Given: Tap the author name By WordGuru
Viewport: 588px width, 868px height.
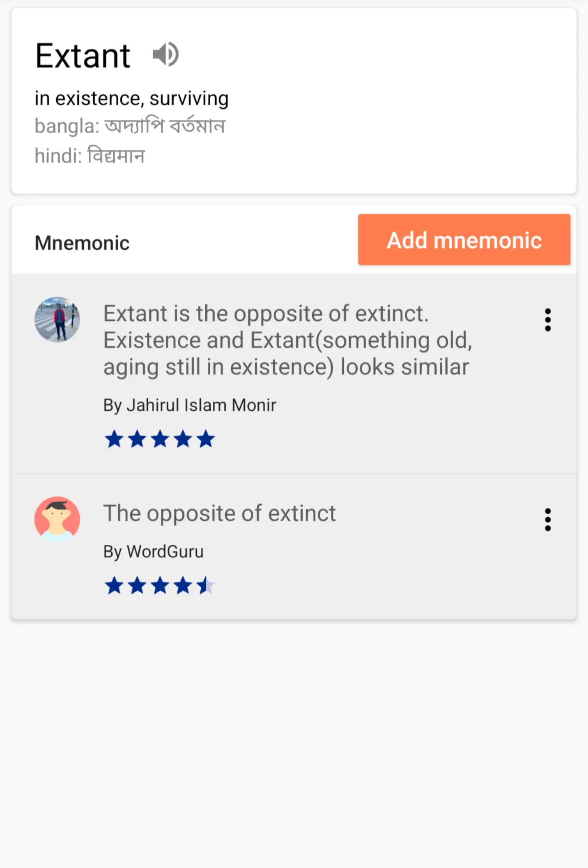Looking at the screenshot, I should click(x=153, y=551).
